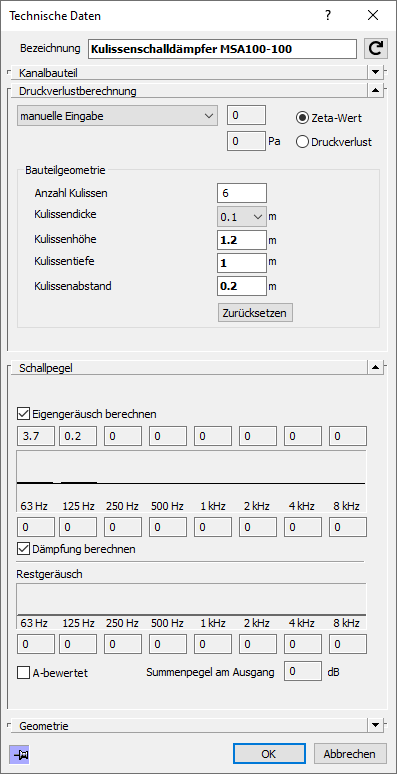Expand the Kanalbauteil section arrow
This screenshot has height=774, width=397.
376,72
